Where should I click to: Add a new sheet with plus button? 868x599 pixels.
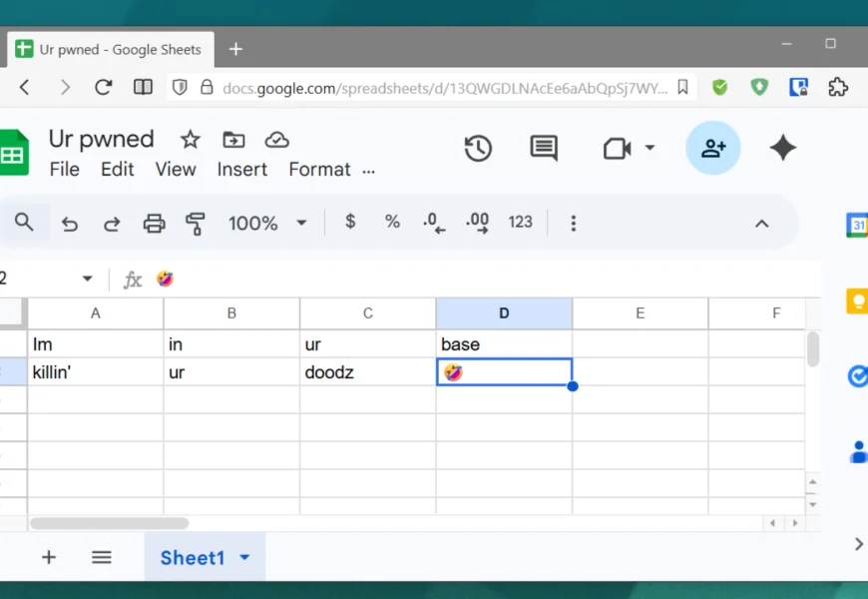(x=49, y=557)
